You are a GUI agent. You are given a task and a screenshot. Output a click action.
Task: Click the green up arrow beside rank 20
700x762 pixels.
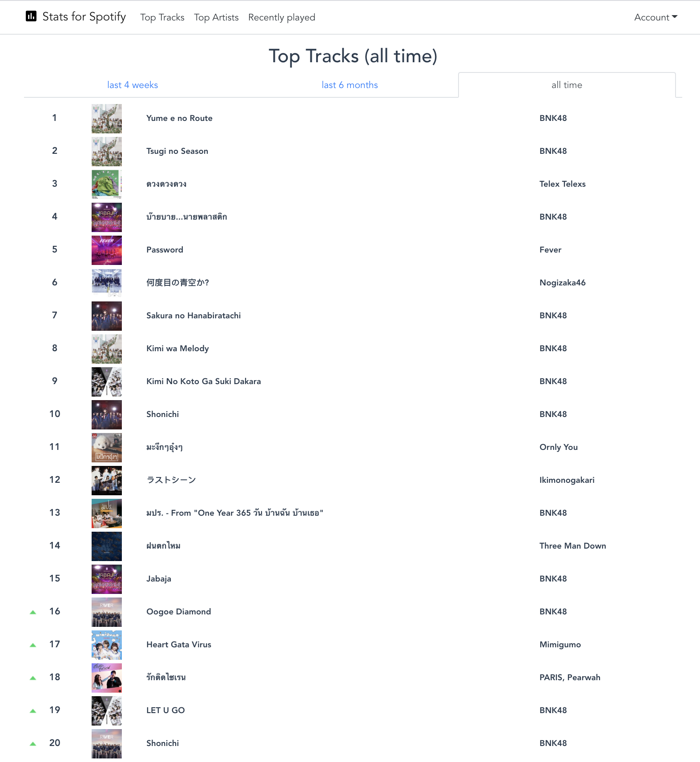[x=33, y=744]
